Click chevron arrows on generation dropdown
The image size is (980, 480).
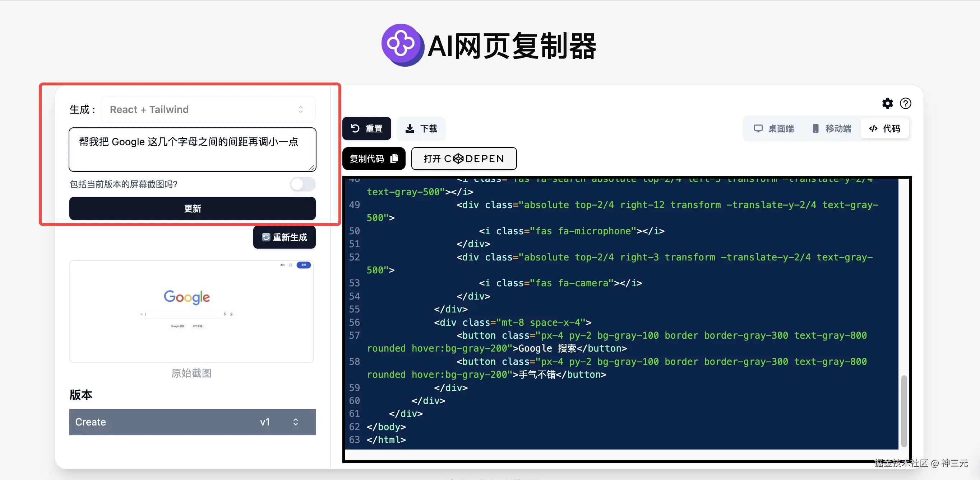tap(301, 109)
